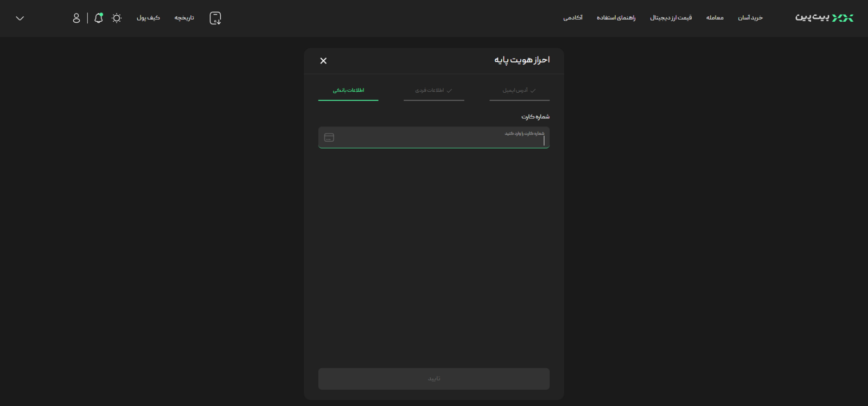Switch to the اطلاعات فردی step tab

(433, 91)
